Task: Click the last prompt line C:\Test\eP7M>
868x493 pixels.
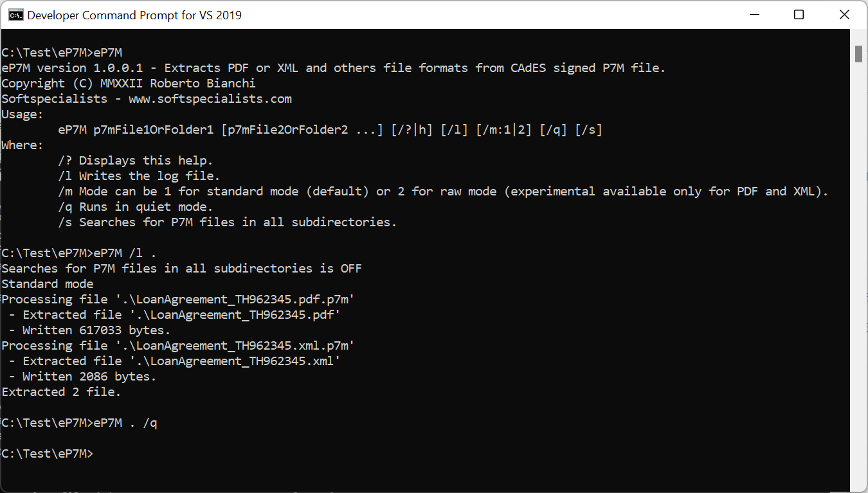Action: tap(47, 454)
